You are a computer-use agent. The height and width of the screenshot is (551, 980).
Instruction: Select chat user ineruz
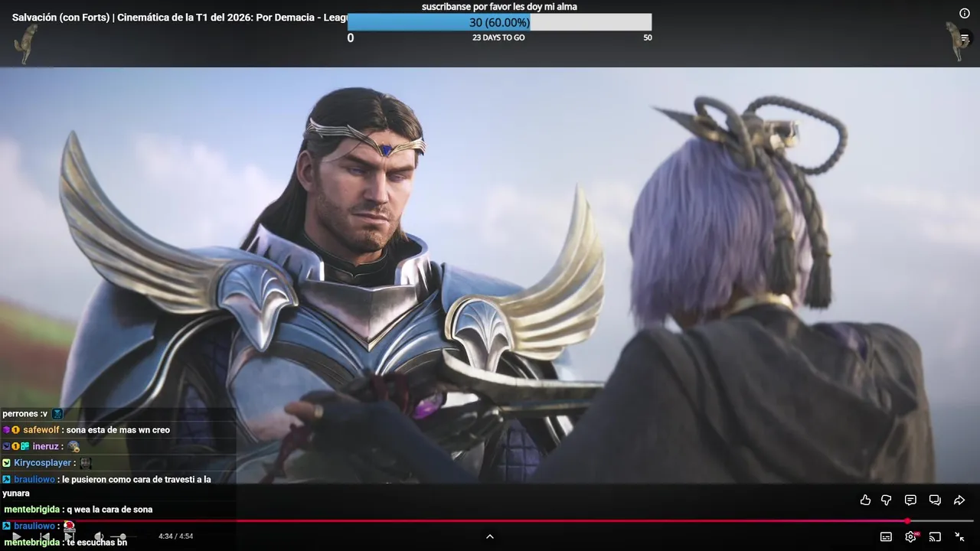[46, 446]
